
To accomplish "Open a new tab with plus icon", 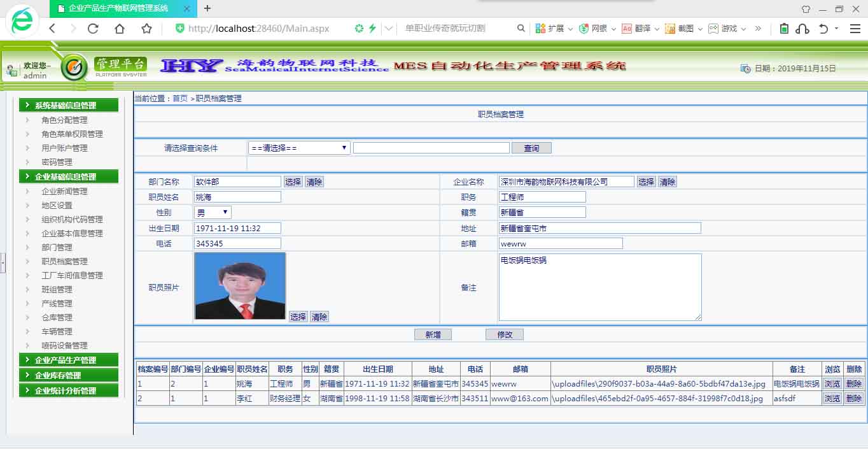I will 207,8.
